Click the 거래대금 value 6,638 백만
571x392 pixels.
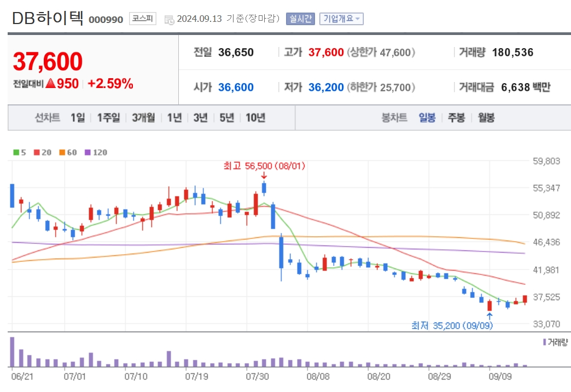(x=526, y=87)
